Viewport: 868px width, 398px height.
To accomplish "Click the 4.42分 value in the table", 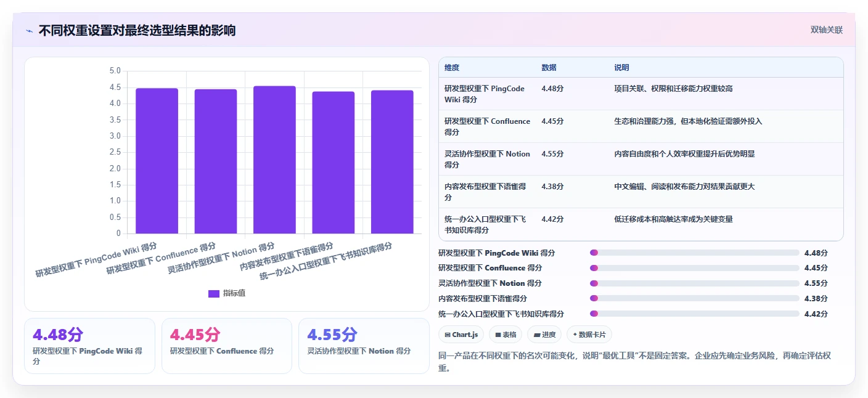I will [x=552, y=219].
